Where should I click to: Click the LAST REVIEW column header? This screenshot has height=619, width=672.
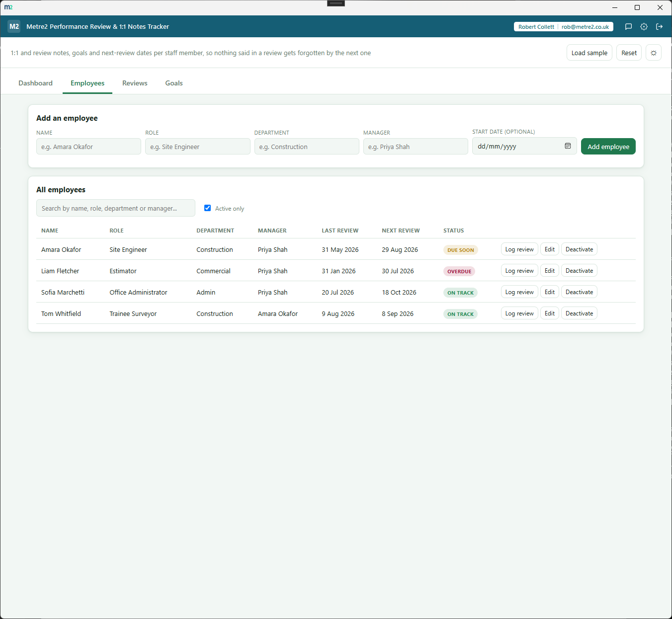tap(340, 231)
